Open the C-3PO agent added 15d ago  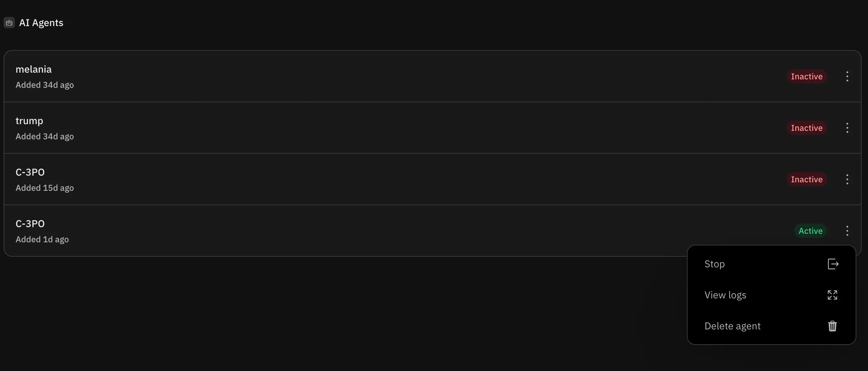[30, 172]
